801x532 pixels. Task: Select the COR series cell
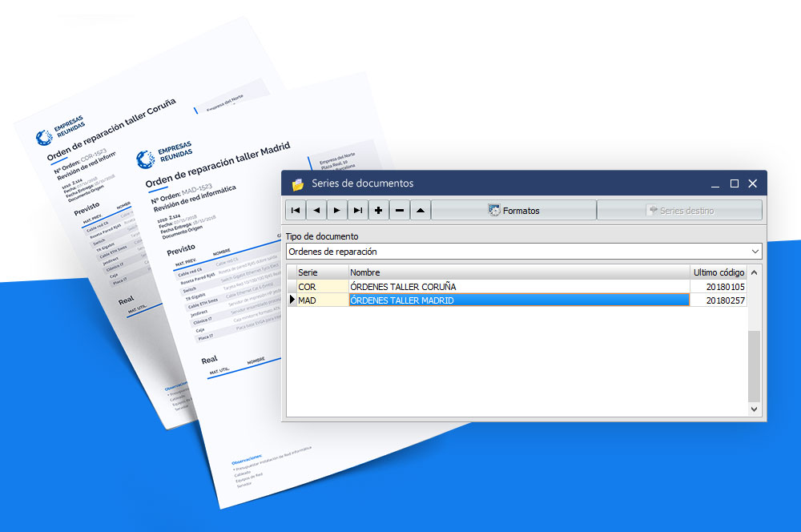pyautogui.click(x=321, y=286)
